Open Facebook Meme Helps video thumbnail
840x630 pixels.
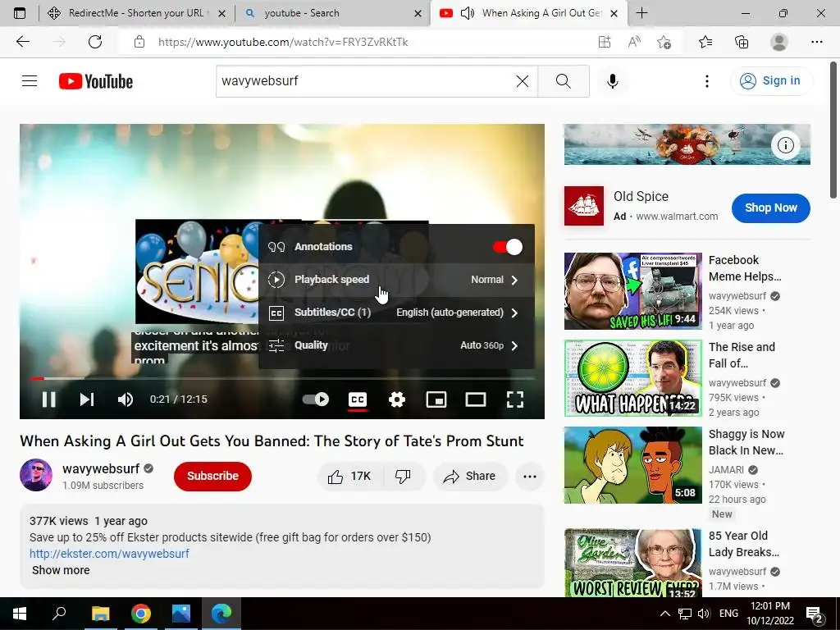coord(632,291)
